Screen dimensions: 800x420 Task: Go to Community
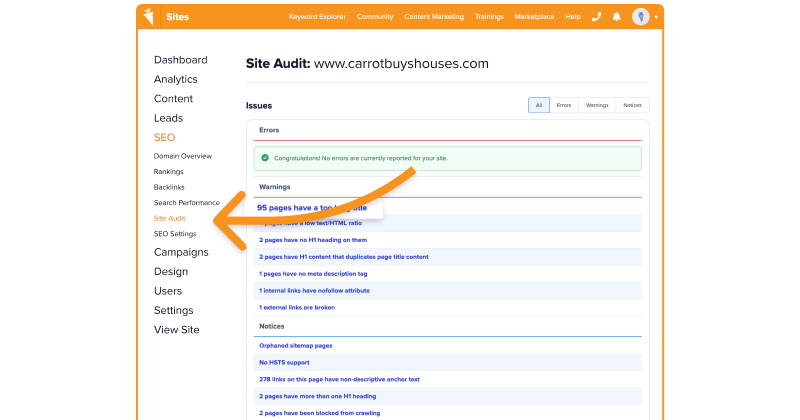click(375, 17)
